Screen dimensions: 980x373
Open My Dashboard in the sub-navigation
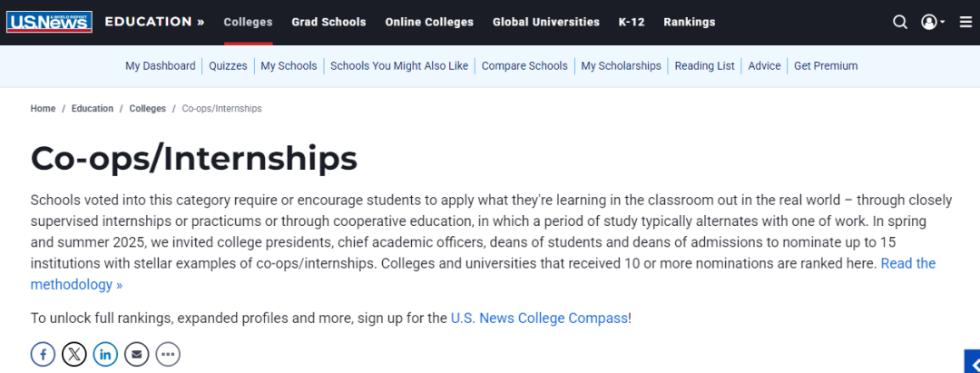160,65
